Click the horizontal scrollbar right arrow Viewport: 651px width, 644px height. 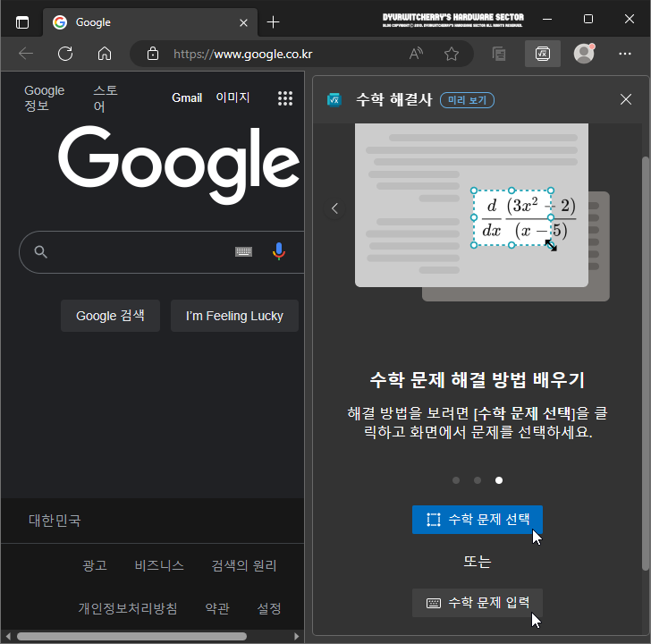point(297,636)
